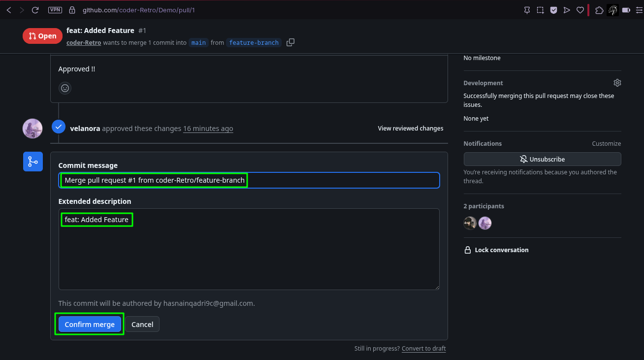Go back with the browser back arrow

9,10
